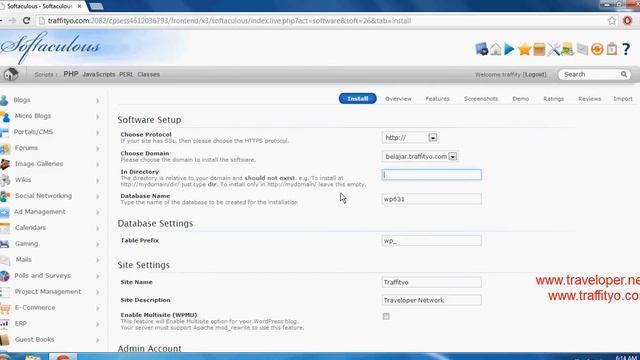Focus the In Directory input field

(431, 175)
